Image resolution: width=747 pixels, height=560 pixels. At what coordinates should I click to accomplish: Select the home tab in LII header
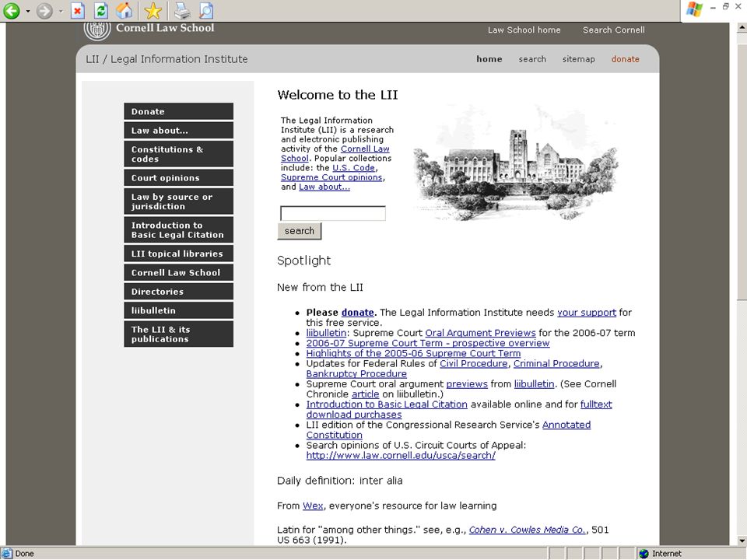click(x=489, y=59)
